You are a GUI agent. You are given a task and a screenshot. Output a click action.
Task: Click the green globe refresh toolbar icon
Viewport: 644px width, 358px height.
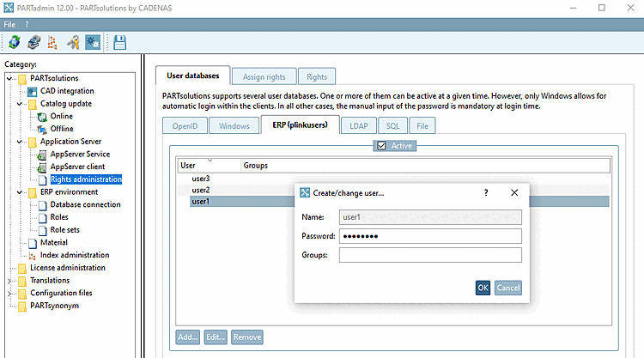point(15,42)
